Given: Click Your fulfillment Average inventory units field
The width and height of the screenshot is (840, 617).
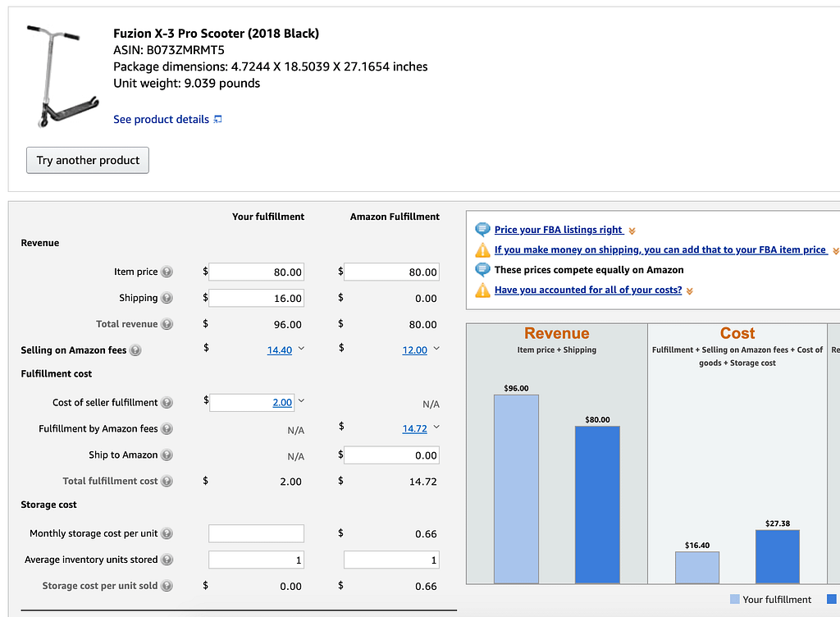Looking at the screenshot, I should (x=257, y=560).
